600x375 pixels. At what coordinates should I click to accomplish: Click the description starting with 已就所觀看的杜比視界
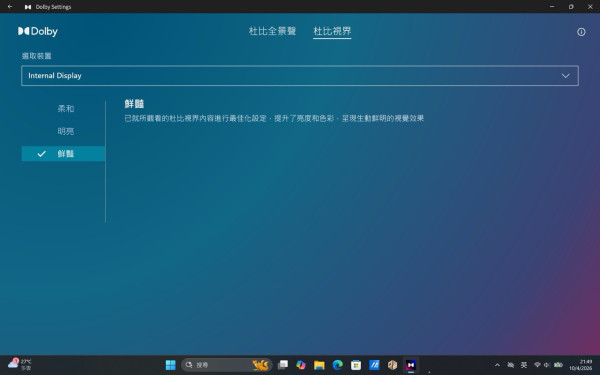(x=274, y=118)
